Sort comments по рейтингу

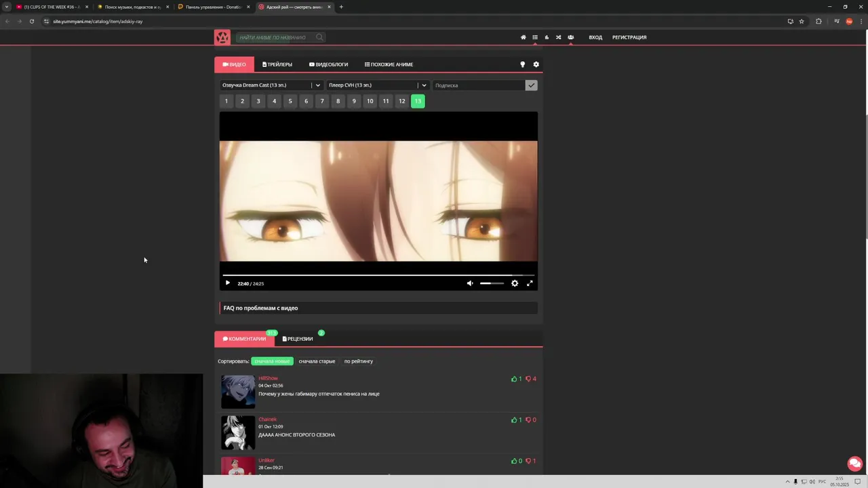[x=359, y=361]
